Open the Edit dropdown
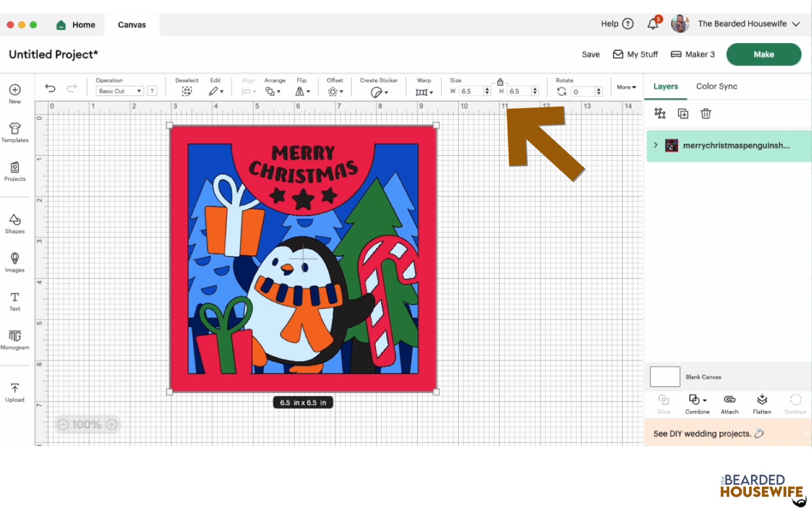Viewport: 812px width, 516px height. (x=216, y=91)
